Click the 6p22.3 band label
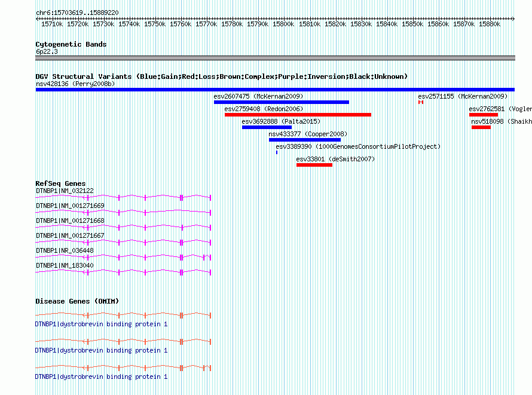The width and height of the screenshot is (532, 395). 47,51
